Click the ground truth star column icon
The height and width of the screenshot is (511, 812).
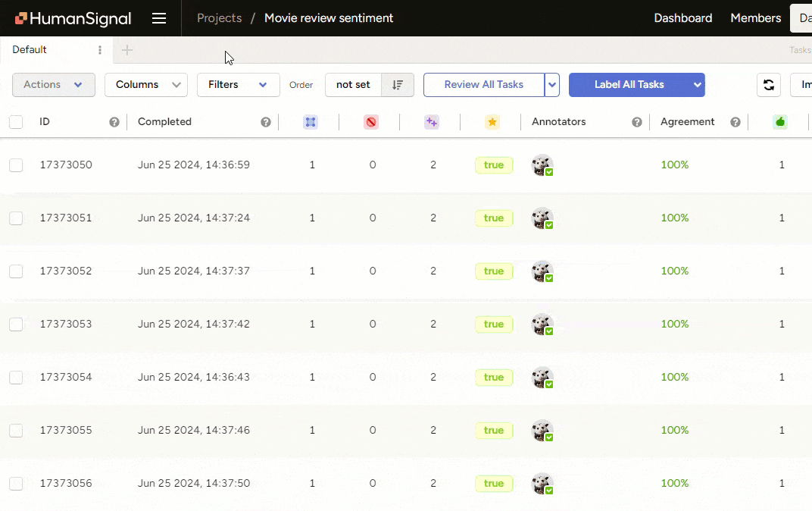(492, 122)
